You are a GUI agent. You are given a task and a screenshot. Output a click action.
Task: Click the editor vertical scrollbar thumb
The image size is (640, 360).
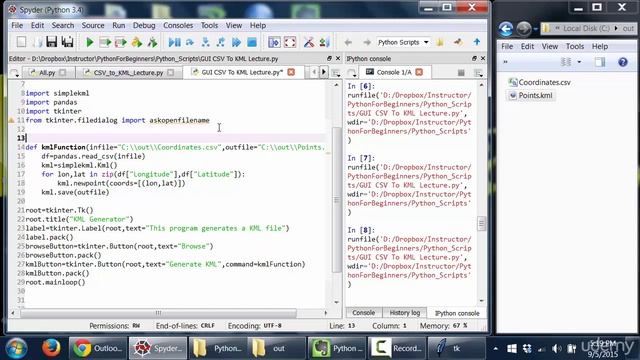(337, 200)
